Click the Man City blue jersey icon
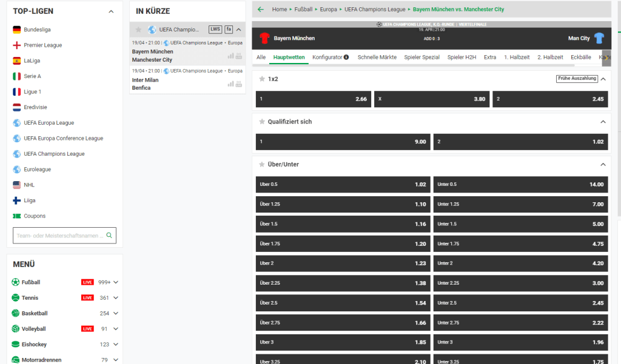This screenshot has width=621, height=364. coord(599,38)
